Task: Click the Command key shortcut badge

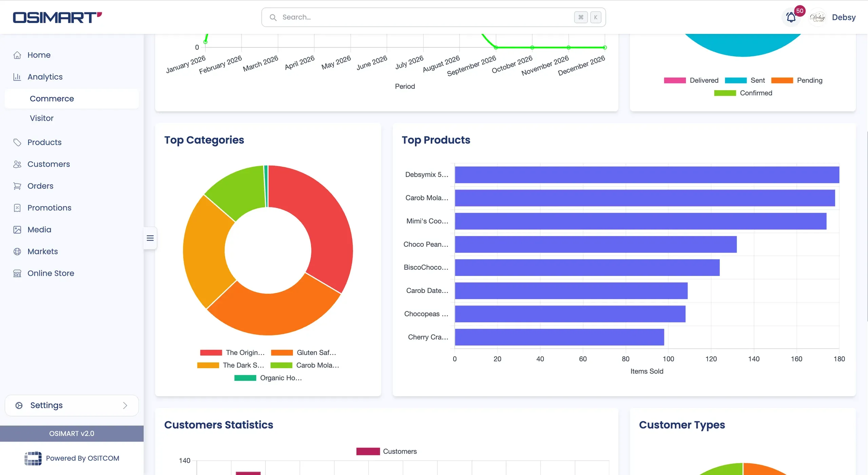Action: pyautogui.click(x=581, y=17)
